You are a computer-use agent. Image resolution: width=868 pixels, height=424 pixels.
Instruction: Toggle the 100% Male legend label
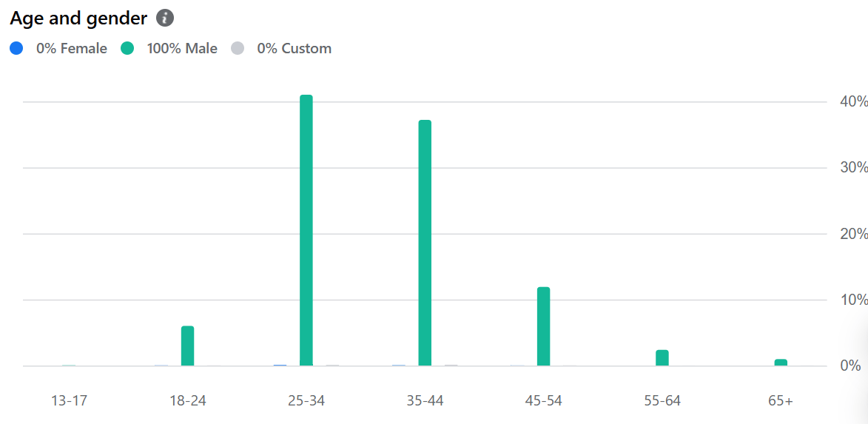point(182,49)
